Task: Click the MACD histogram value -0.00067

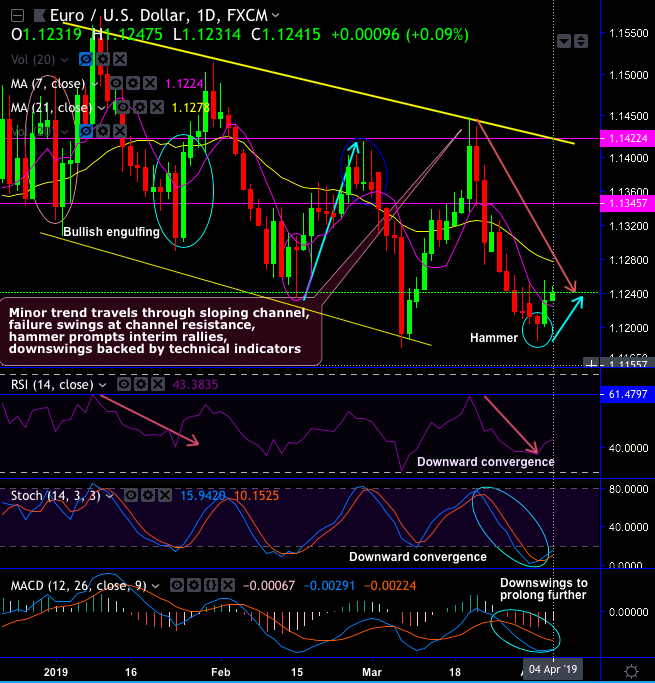Action: pyautogui.click(x=269, y=585)
